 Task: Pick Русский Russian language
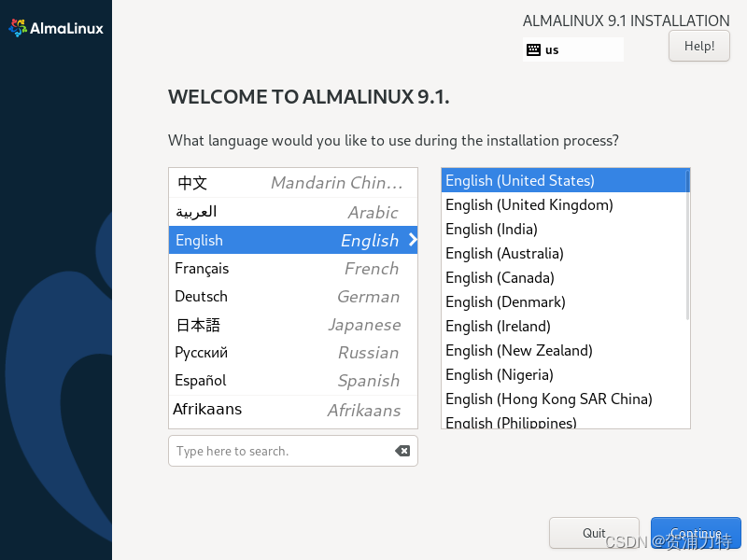(x=293, y=353)
